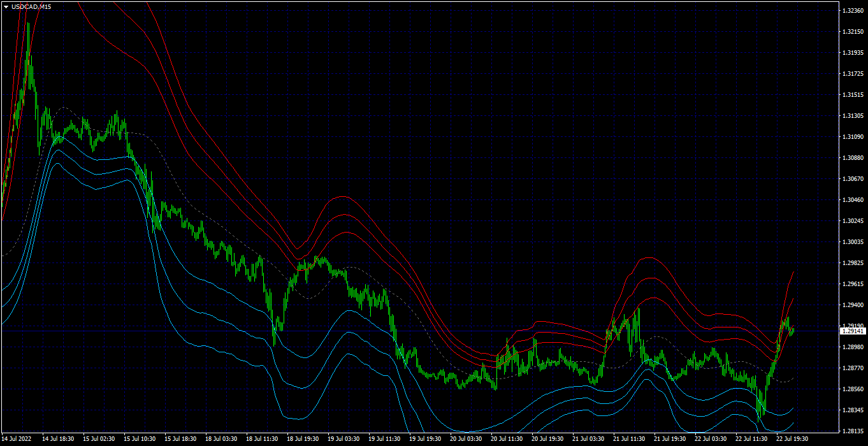
Task: Click the 1.30035 price axis label
Action: (853, 242)
